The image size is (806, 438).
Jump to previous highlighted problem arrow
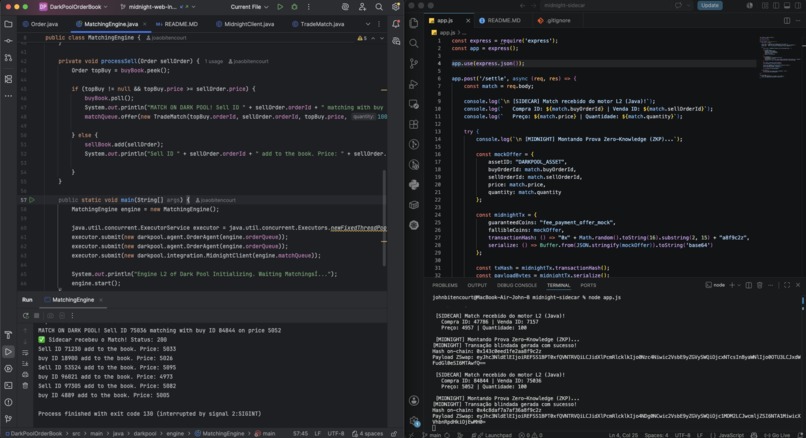click(x=373, y=38)
